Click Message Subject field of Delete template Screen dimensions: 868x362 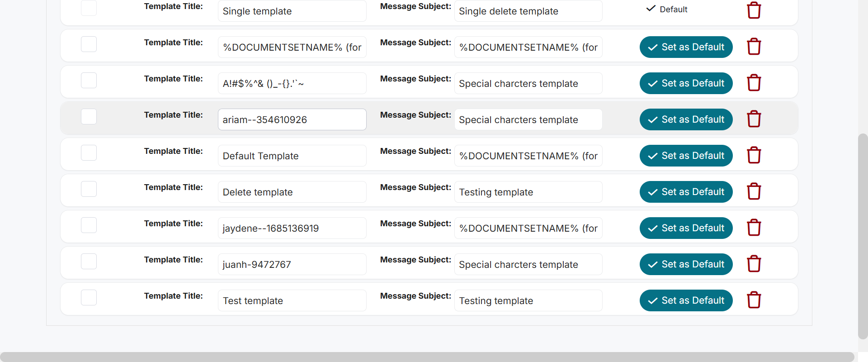528,192
